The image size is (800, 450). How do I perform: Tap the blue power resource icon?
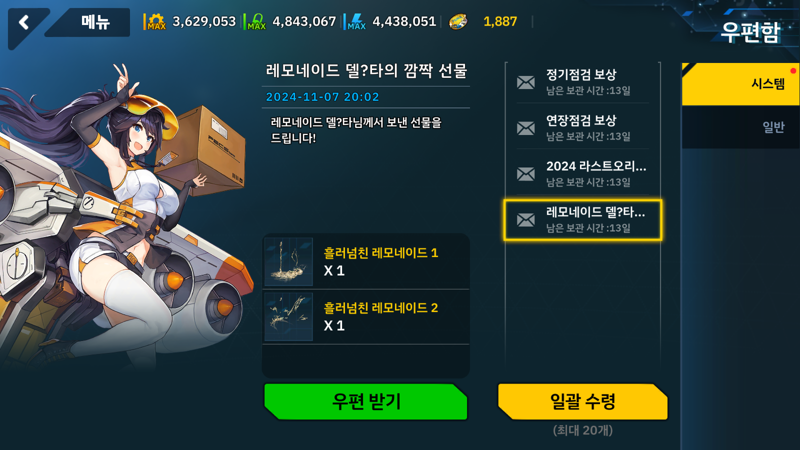pos(356,21)
